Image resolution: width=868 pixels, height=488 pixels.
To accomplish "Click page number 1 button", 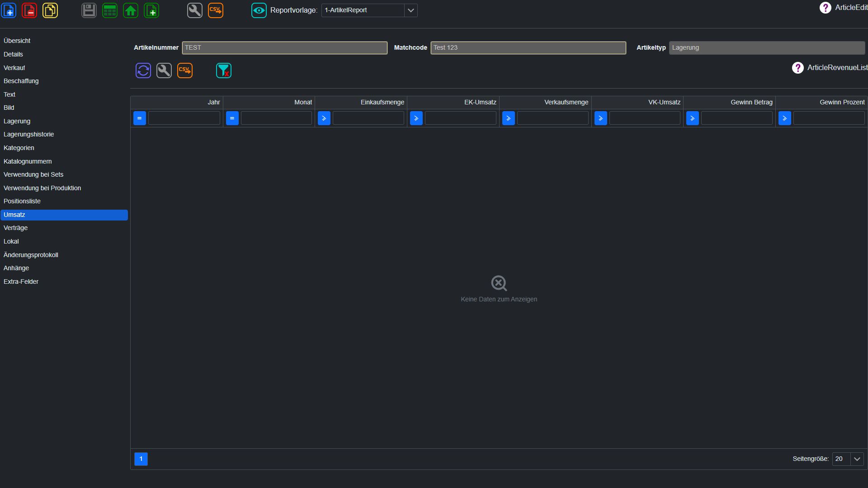I will point(141,459).
